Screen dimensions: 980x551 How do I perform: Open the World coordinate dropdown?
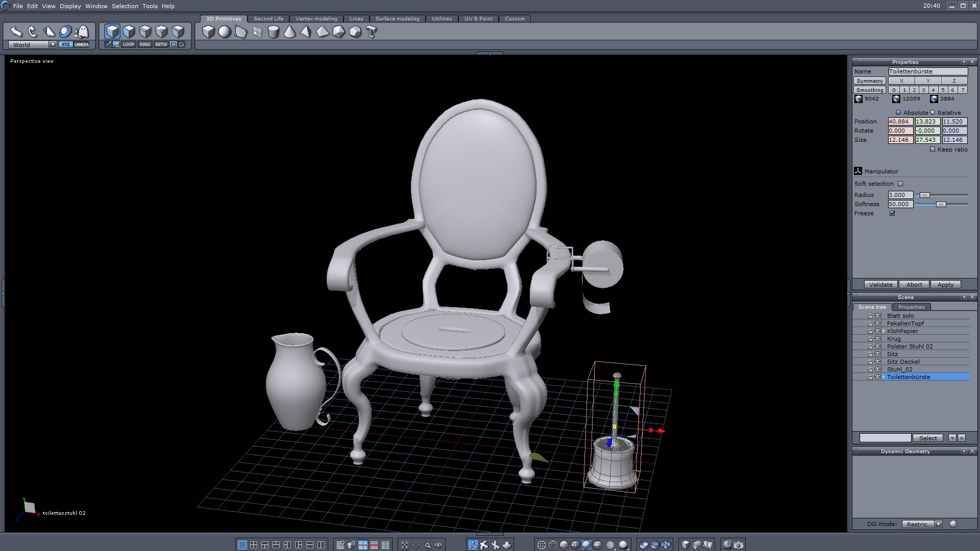click(x=53, y=45)
